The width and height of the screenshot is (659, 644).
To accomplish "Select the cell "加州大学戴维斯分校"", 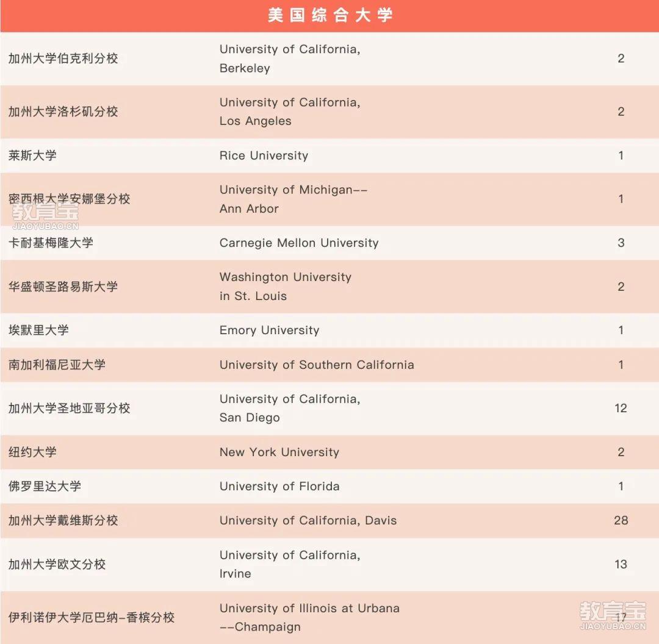I will 63,521.
